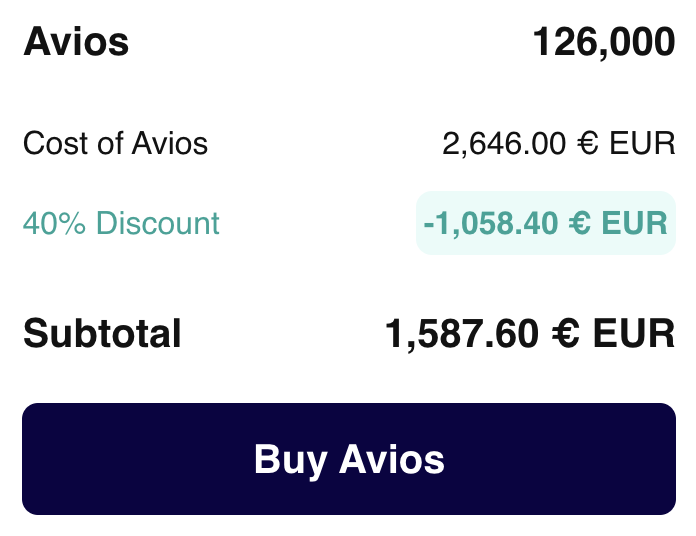
Task: Click the Subtotal label
Action: coord(102,333)
